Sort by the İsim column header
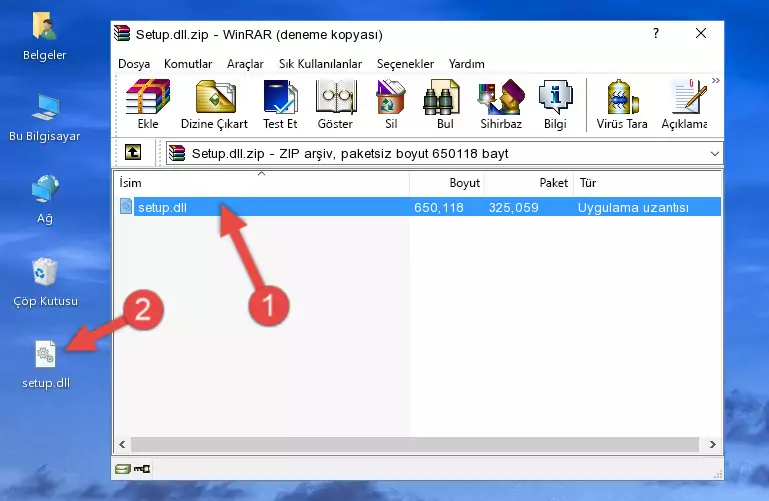This screenshot has width=769, height=501. click(262, 183)
